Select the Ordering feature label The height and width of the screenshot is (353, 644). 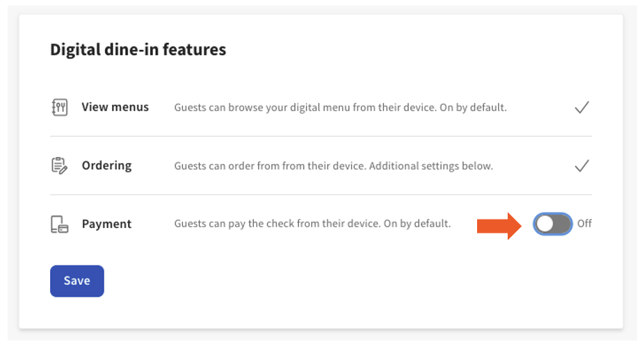[106, 165]
